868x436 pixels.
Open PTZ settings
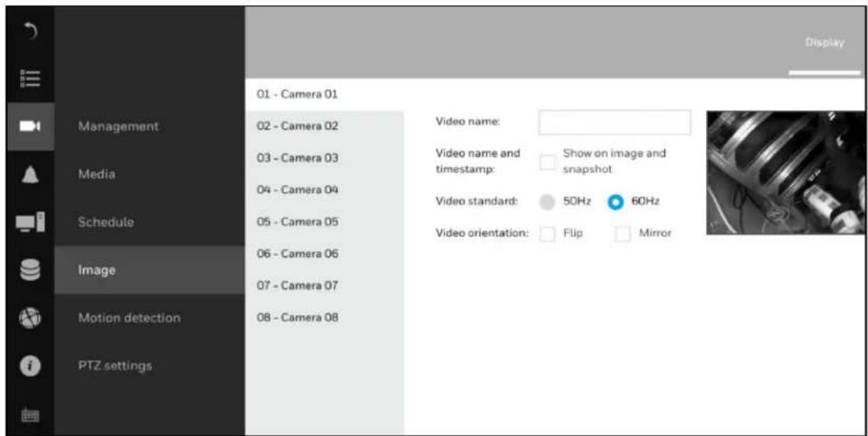tap(115, 366)
